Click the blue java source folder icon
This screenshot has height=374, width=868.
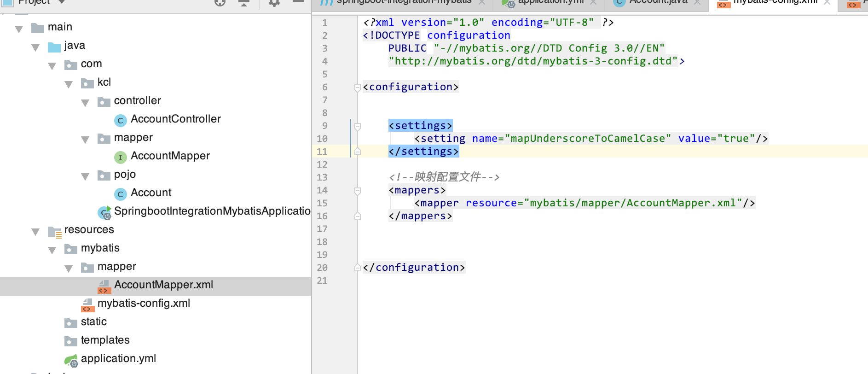pos(54,47)
